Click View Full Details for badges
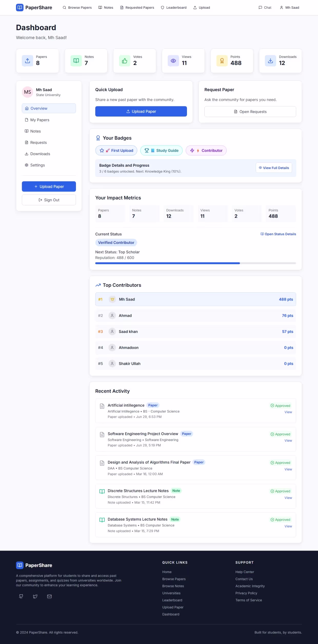The height and width of the screenshot is (644, 318). [x=274, y=168]
